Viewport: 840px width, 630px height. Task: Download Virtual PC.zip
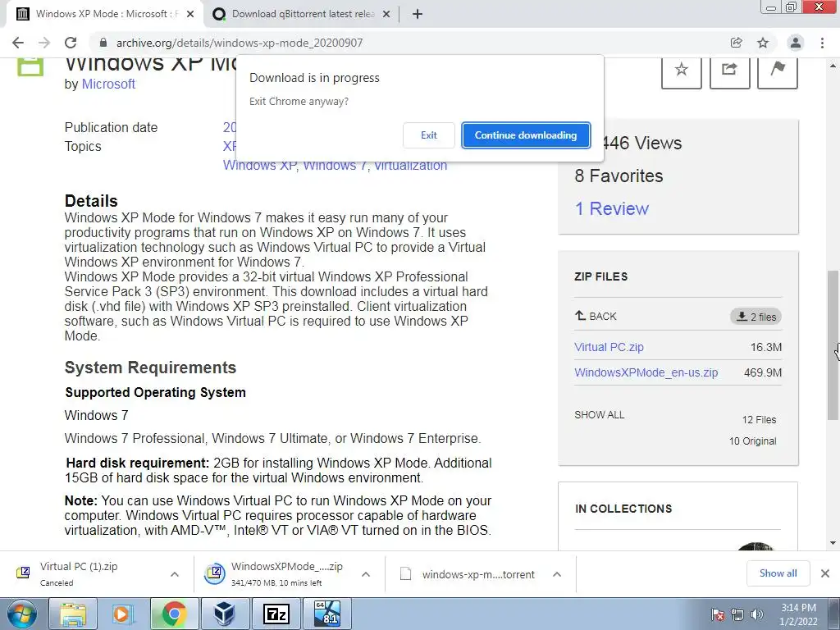click(x=609, y=347)
